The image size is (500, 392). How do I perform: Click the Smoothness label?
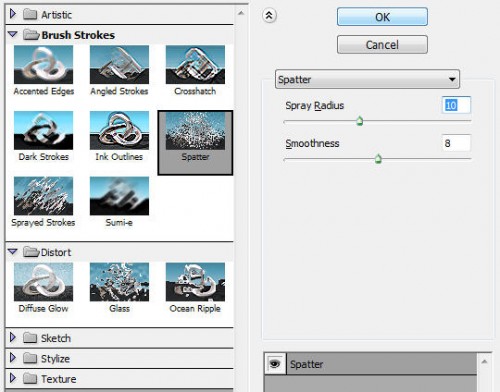(312, 143)
